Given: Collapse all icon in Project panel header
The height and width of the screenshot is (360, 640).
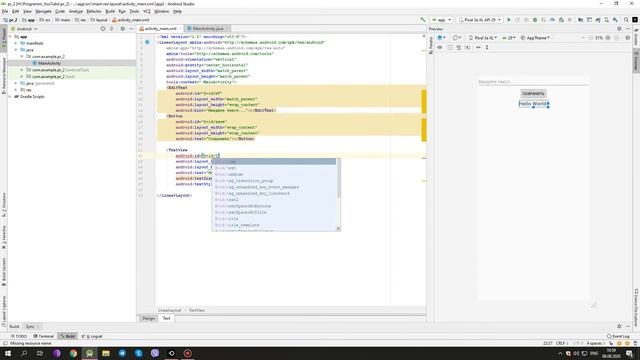Looking at the screenshot, I should 112,29.
